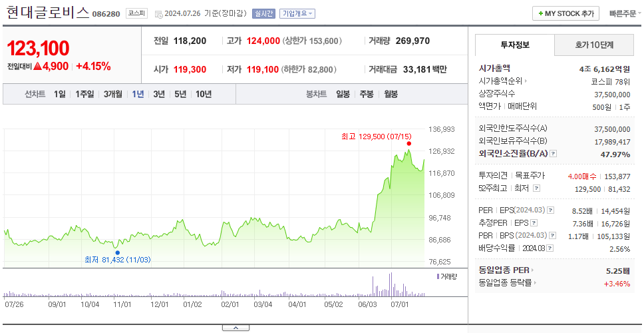Click the plus icon of MY STOCK 추가
This screenshot has height=333, width=644.
[540, 13]
